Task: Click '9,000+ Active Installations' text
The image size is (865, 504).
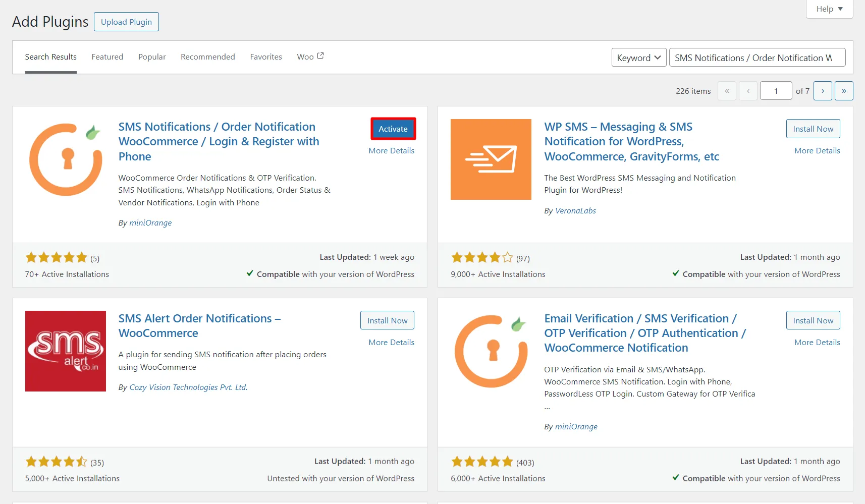Action: click(498, 274)
